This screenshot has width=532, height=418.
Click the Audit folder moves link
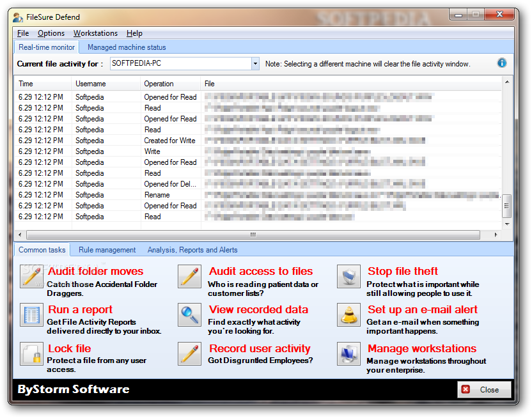(x=96, y=271)
